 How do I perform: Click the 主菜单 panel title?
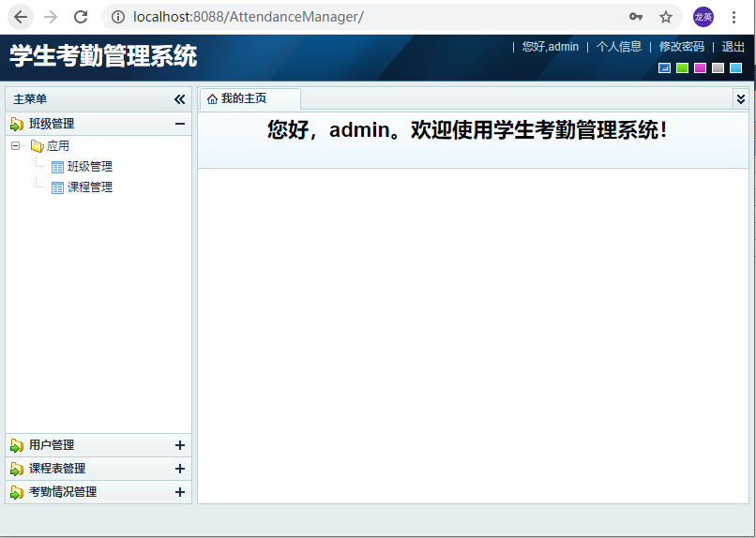(x=30, y=99)
